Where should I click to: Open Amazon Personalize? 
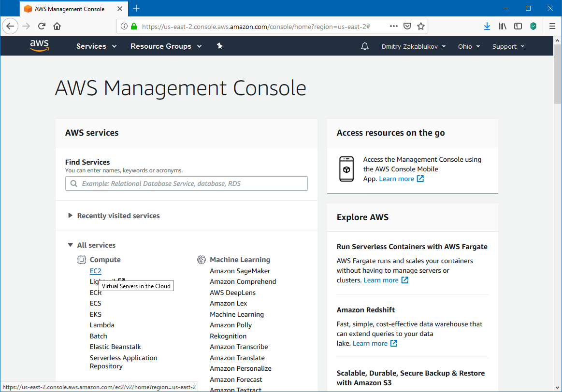[x=241, y=368]
